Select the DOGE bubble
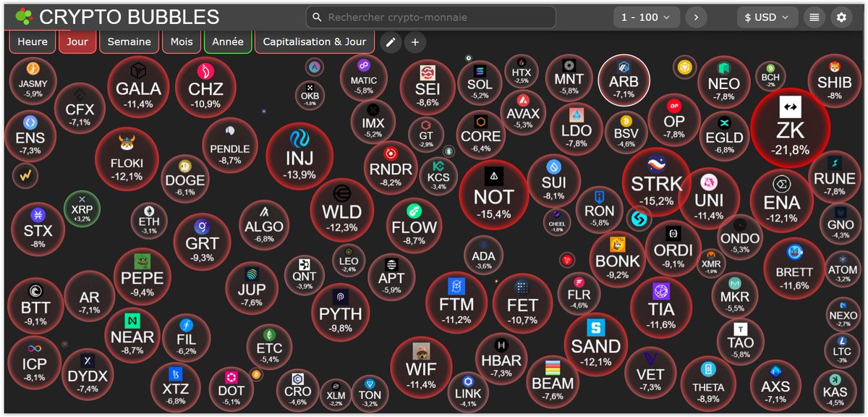868x417 pixels. (185, 179)
